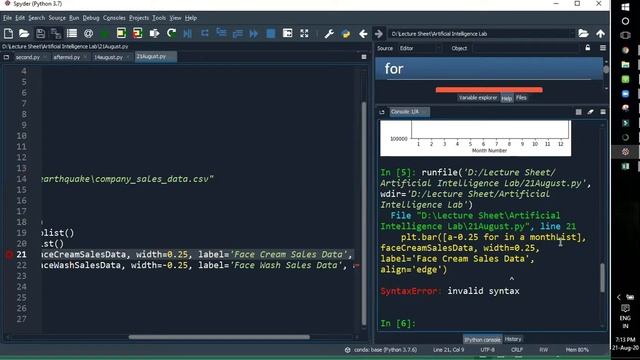
Task: Open the console pane options menu
Action: (x=603, y=112)
